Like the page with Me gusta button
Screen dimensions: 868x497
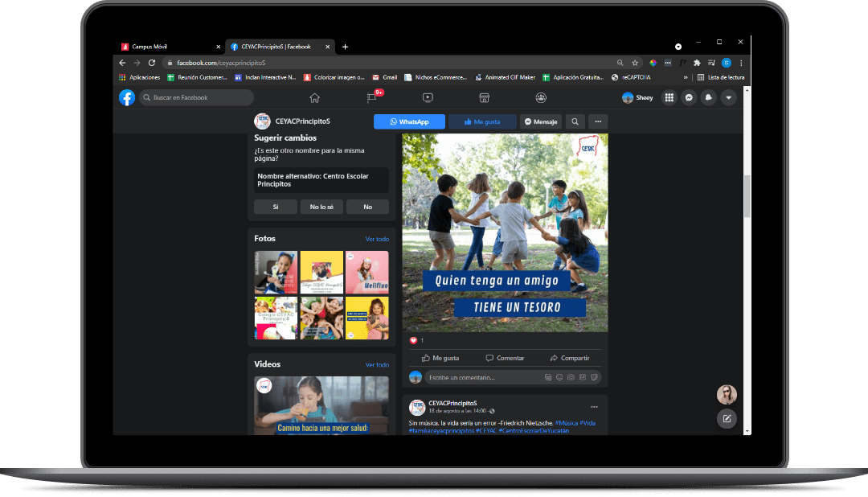tap(482, 122)
